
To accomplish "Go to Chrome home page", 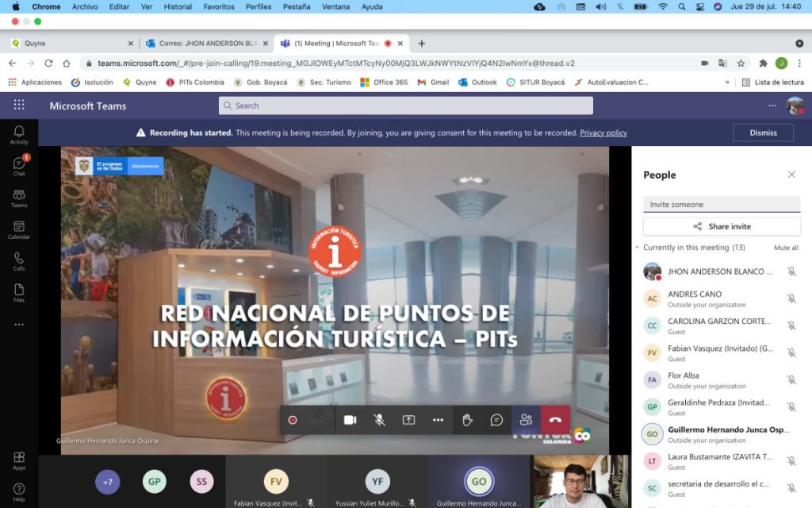I will click(x=67, y=63).
